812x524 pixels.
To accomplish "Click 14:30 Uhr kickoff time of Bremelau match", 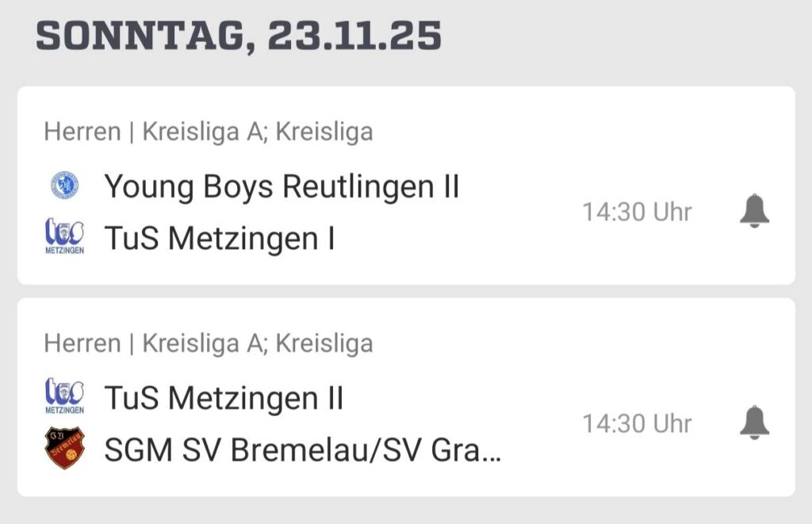I will click(637, 424).
